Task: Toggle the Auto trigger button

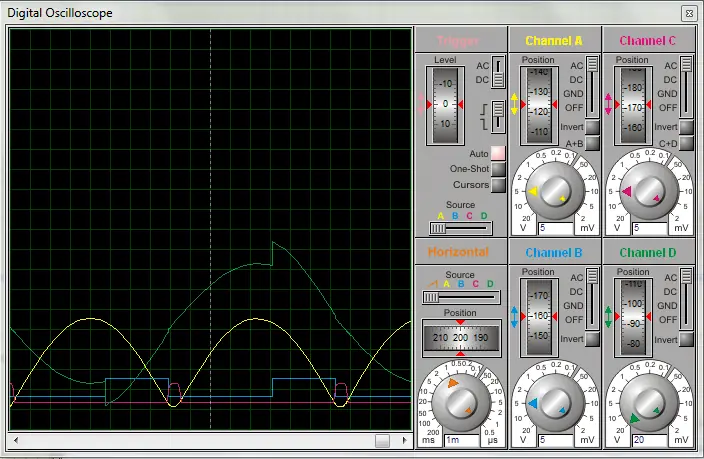Action: click(x=498, y=153)
